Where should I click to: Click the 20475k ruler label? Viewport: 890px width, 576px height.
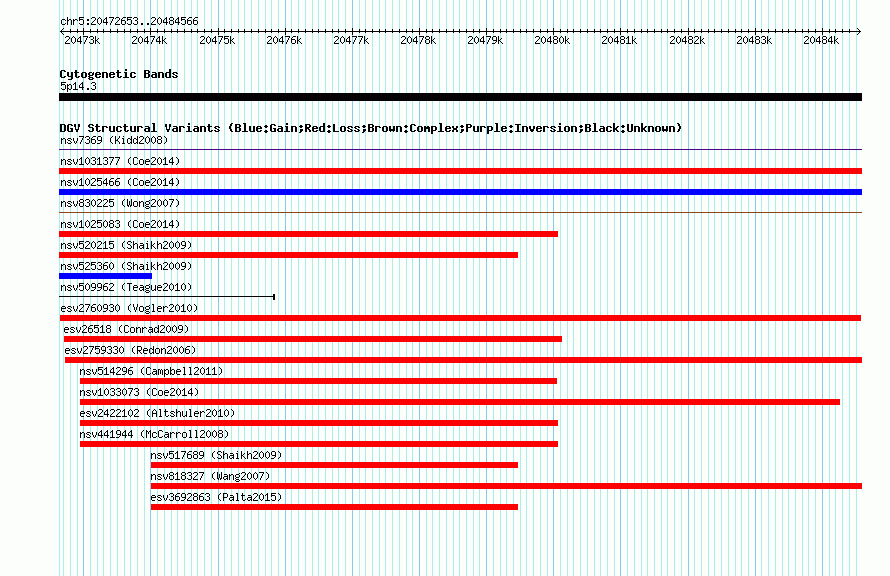(217, 40)
